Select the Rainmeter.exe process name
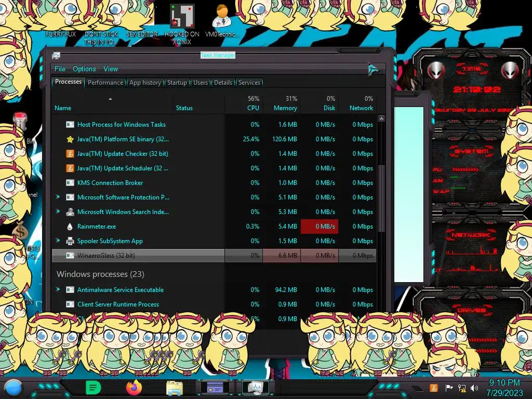 click(x=96, y=227)
